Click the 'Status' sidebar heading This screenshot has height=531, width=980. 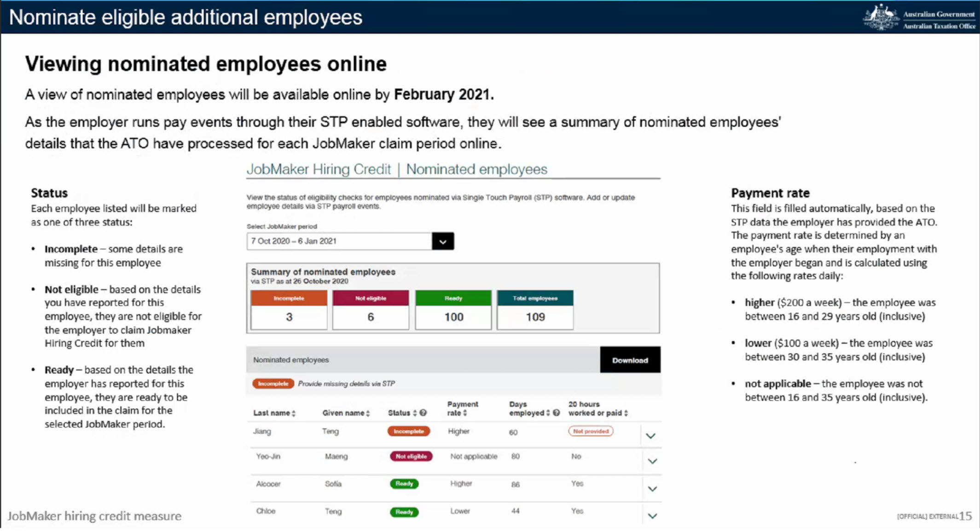49,193
